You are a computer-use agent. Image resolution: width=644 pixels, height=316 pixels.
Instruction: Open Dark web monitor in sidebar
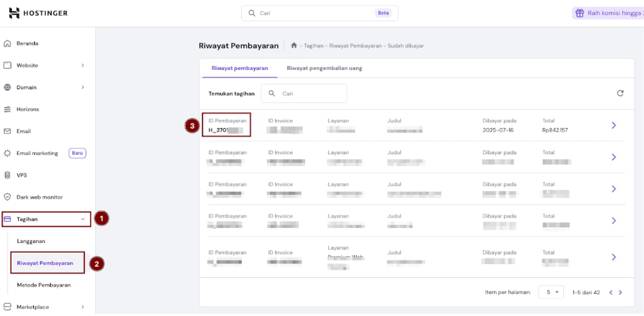tap(39, 197)
